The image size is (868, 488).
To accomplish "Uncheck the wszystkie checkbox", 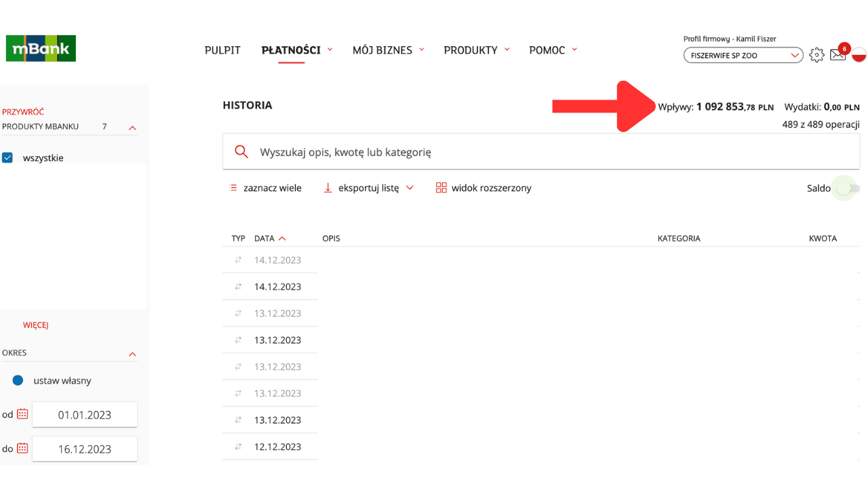I will click(7, 158).
